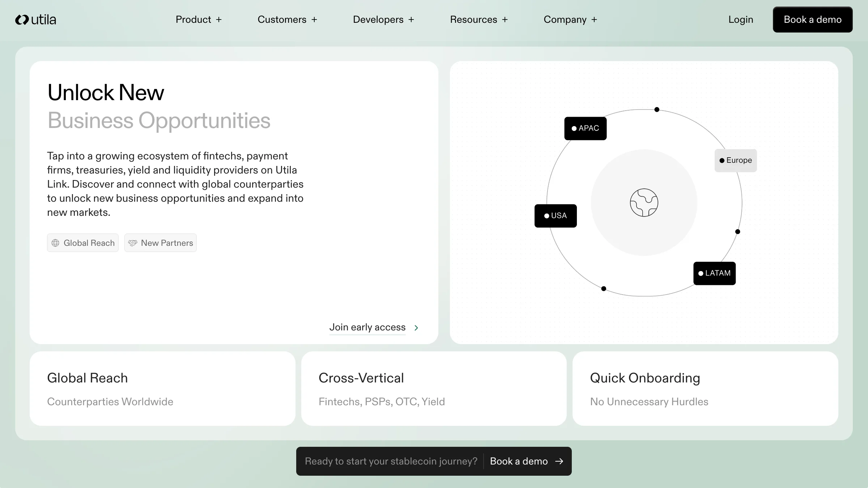Select the LATAM region label
Screen dimensions: 868x488
[x=714, y=273]
